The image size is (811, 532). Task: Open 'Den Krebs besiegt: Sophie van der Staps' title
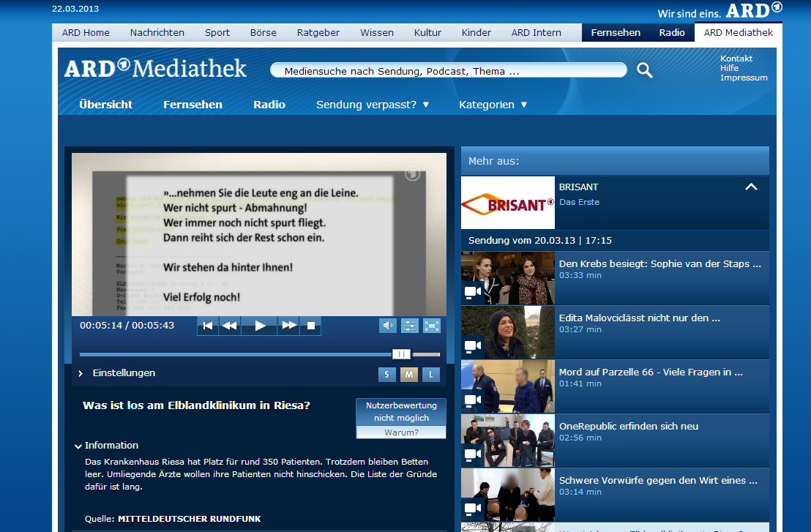pyautogui.click(x=660, y=263)
